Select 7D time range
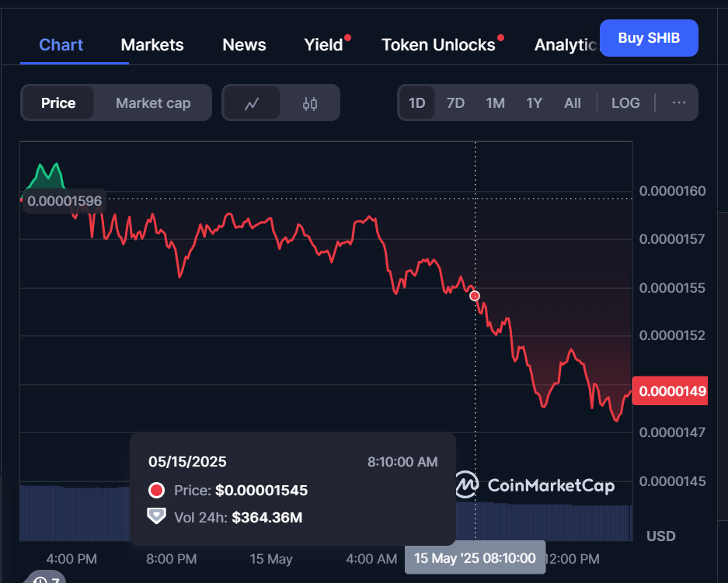This screenshot has width=728, height=583. click(455, 103)
